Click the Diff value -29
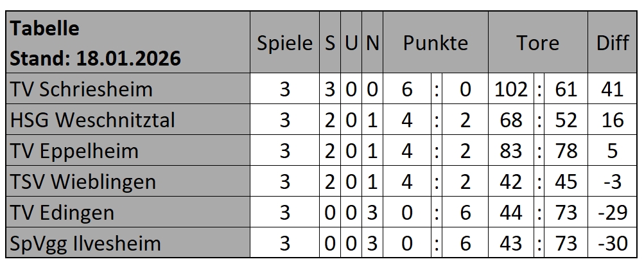Screen dimensions: 644x266 click(x=613, y=212)
